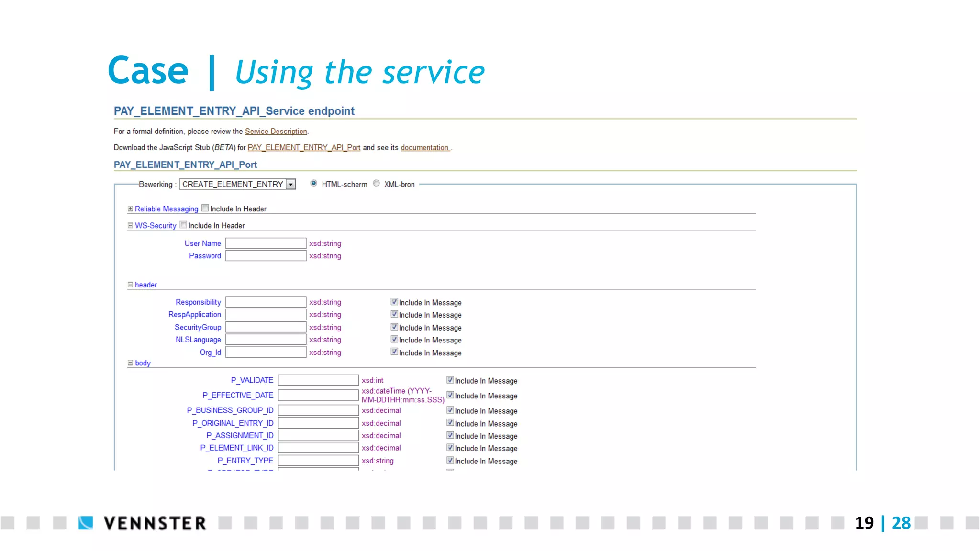Click the Password input field
The height and width of the screenshot is (551, 980).
(266, 256)
